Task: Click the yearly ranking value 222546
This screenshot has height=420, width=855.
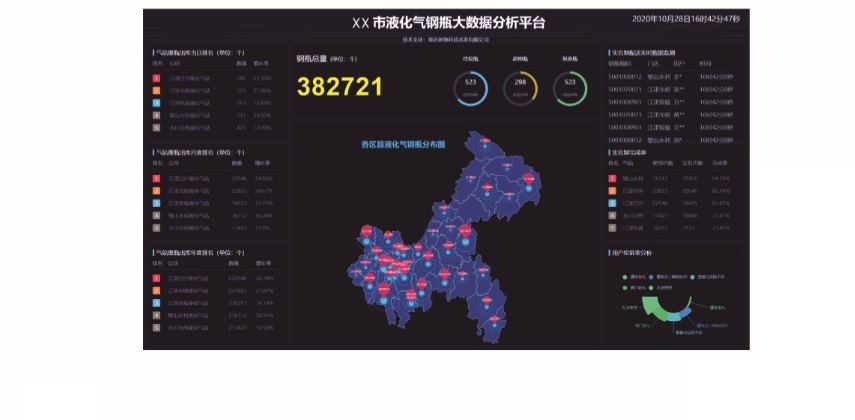Action: (238, 278)
